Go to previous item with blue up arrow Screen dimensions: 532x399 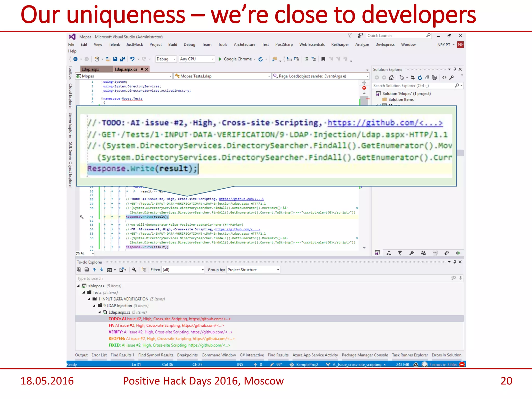[x=94, y=270]
